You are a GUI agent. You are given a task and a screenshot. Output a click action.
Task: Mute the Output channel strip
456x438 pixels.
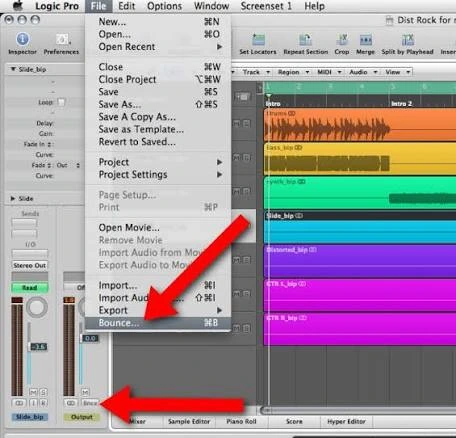tap(85, 392)
